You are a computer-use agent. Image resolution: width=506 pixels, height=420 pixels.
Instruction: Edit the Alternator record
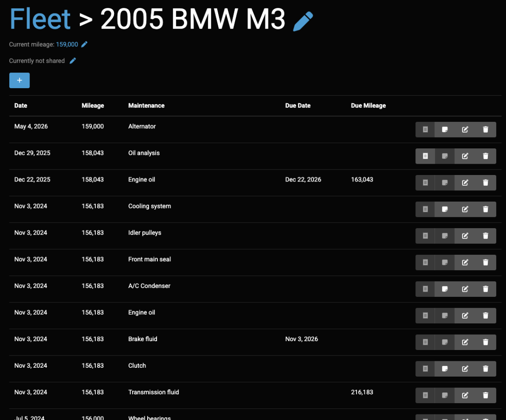point(465,130)
